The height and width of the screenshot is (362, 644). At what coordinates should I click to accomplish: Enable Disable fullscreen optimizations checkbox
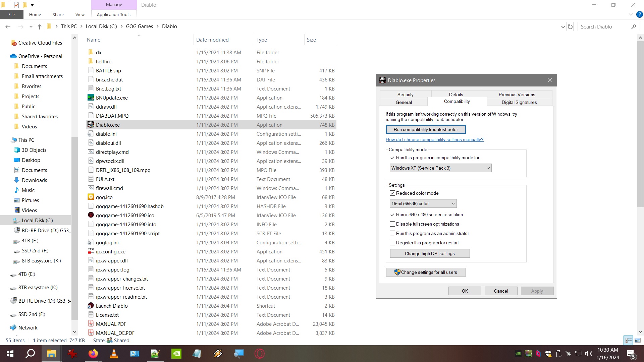[x=392, y=224]
